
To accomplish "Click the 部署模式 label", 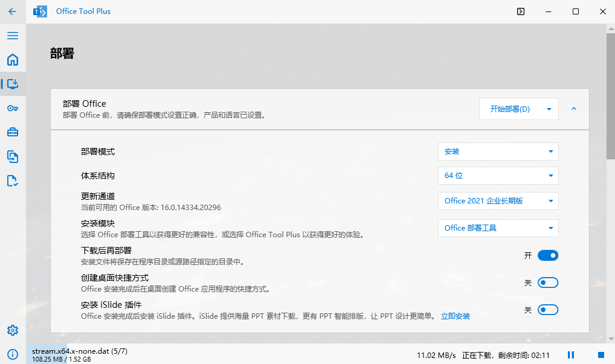I will 98,152.
